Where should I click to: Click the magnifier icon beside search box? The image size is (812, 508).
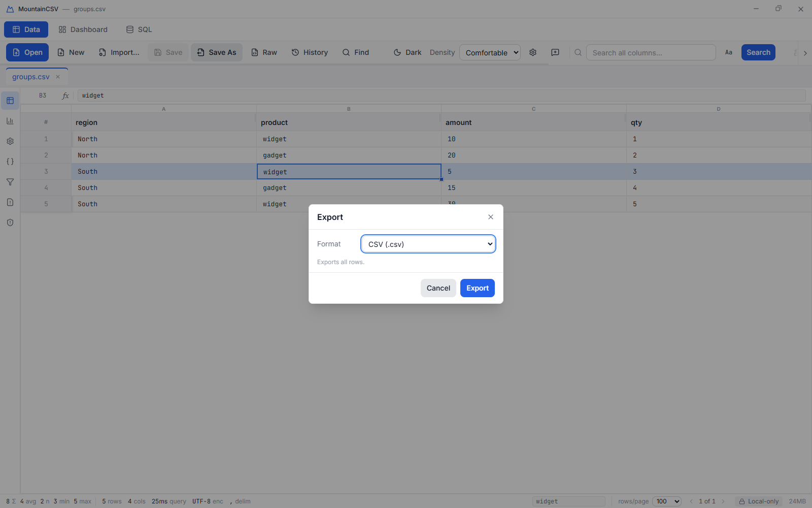pyautogui.click(x=578, y=52)
